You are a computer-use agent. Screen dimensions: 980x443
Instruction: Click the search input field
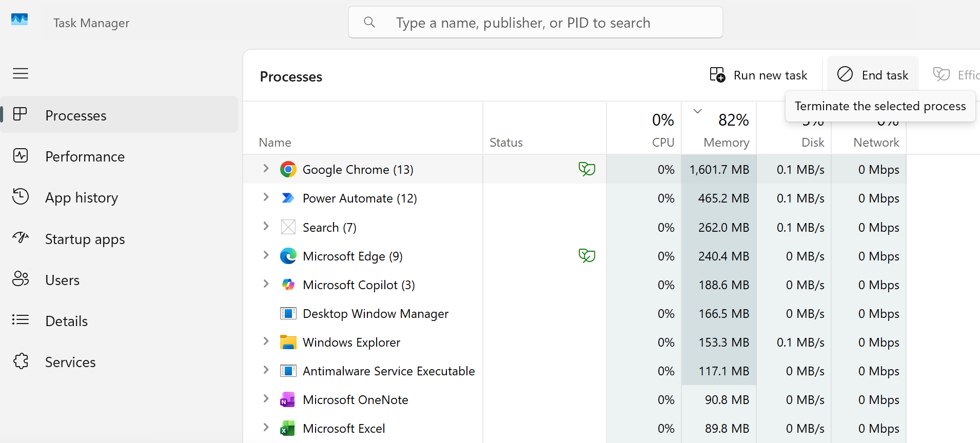536,22
